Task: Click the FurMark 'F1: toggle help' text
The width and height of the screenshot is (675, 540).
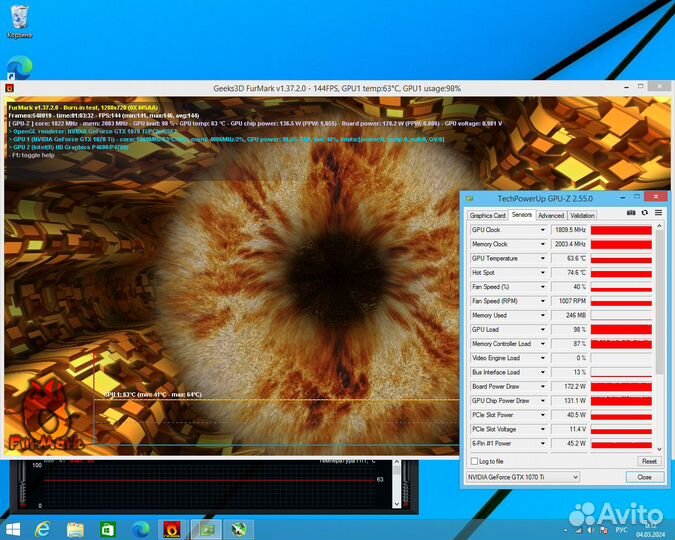Action: (33, 155)
